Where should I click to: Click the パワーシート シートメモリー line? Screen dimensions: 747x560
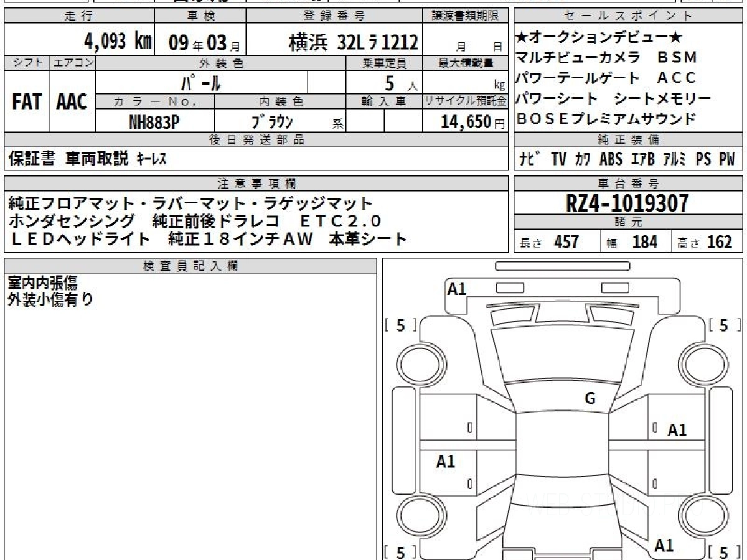tap(613, 98)
